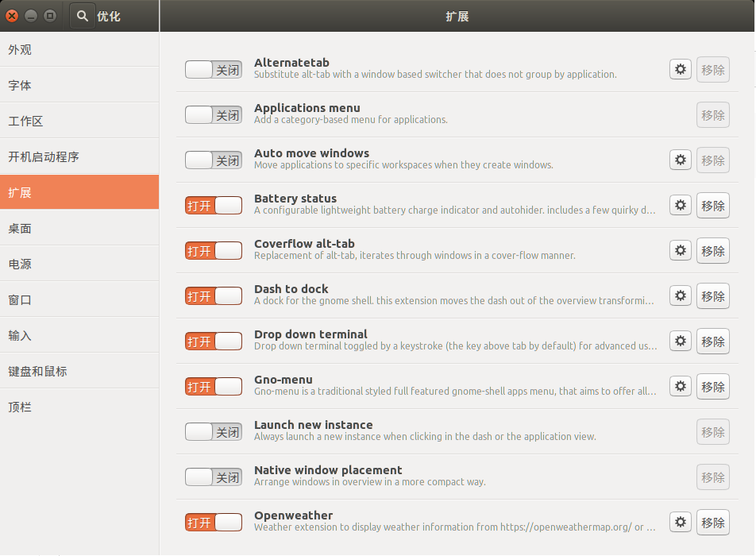The width and height of the screenshot is (756, 556).
Task: Click the 'Drop down terminal' title
Action: point(310,334)
